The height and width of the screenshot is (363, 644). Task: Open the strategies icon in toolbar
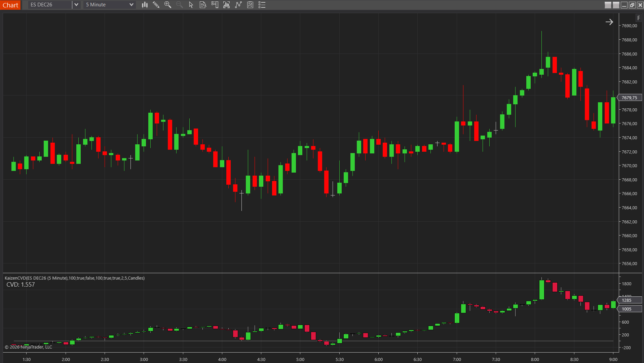pyautogui.click(x=250, y=5)
